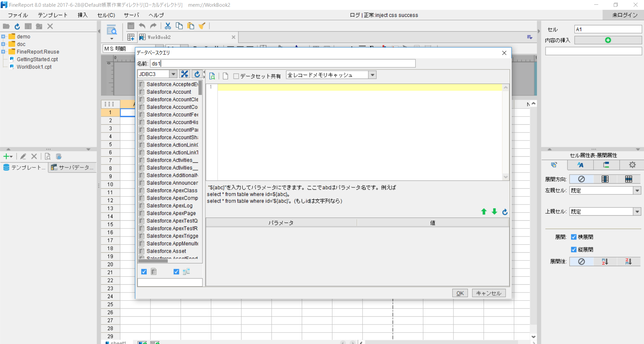Close the データベースクエリ dialog
The height and width of the screenshot is (344, 644).
tap(504, 53)
